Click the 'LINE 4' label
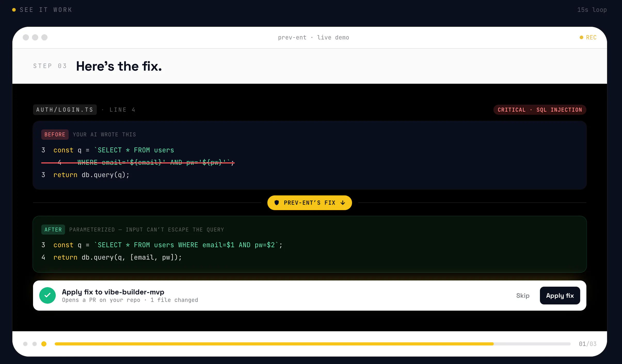The width and height of the screenshot is (622, 364). [x=122, y=110]
